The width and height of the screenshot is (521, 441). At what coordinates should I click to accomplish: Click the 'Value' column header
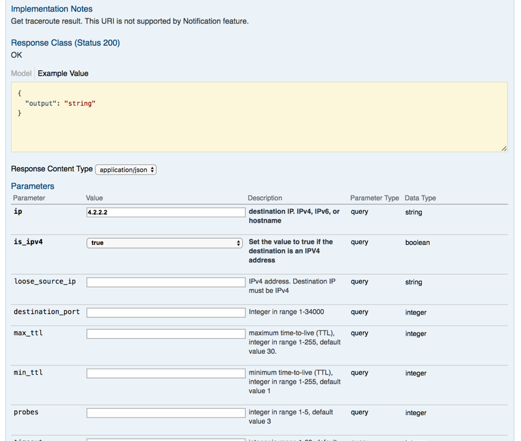coord(94,198)
